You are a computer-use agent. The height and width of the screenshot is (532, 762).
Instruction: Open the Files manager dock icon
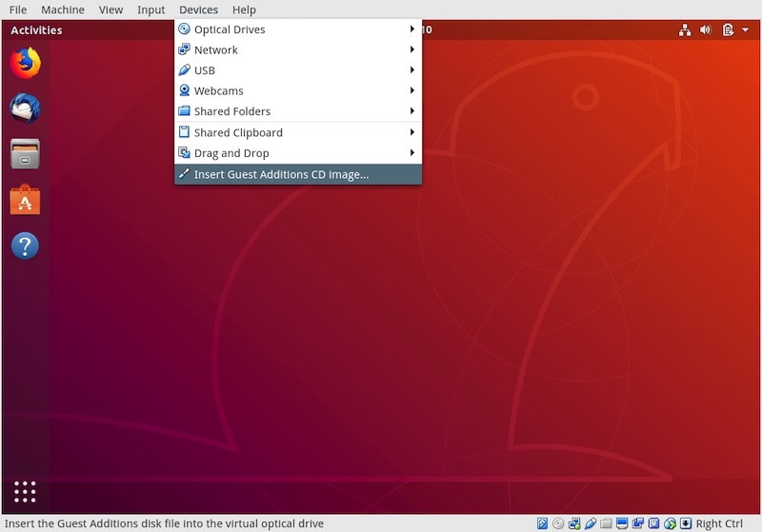(x=25, y=153)
